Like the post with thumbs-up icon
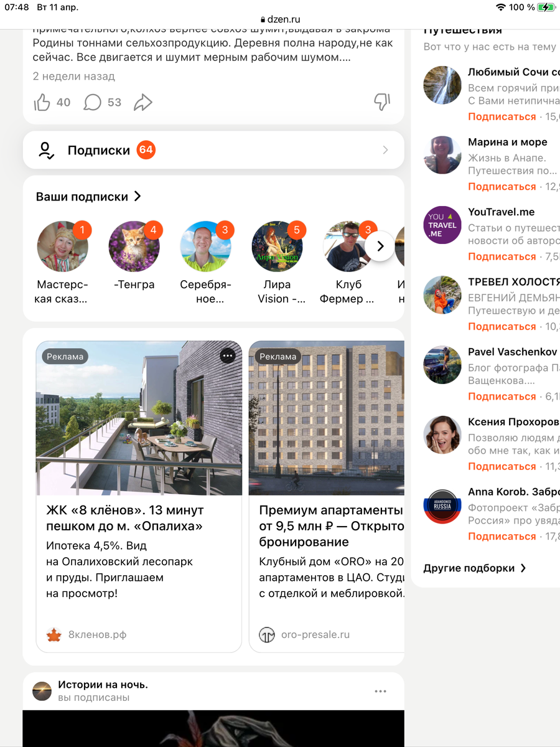The image size is (560, 747). 42,102
